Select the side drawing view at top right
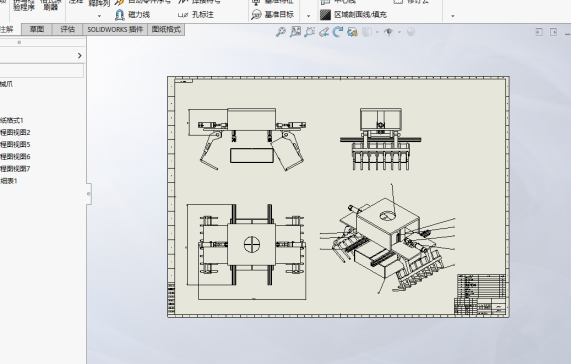Image resolution: width=571 pixels, height=364 pixels. [x=381, y=139]
